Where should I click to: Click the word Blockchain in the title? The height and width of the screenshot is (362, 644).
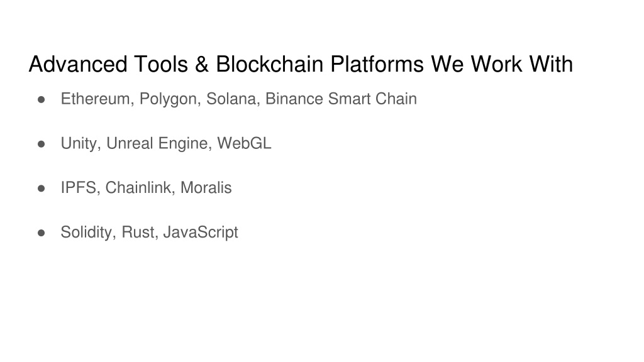click(269, 65)
